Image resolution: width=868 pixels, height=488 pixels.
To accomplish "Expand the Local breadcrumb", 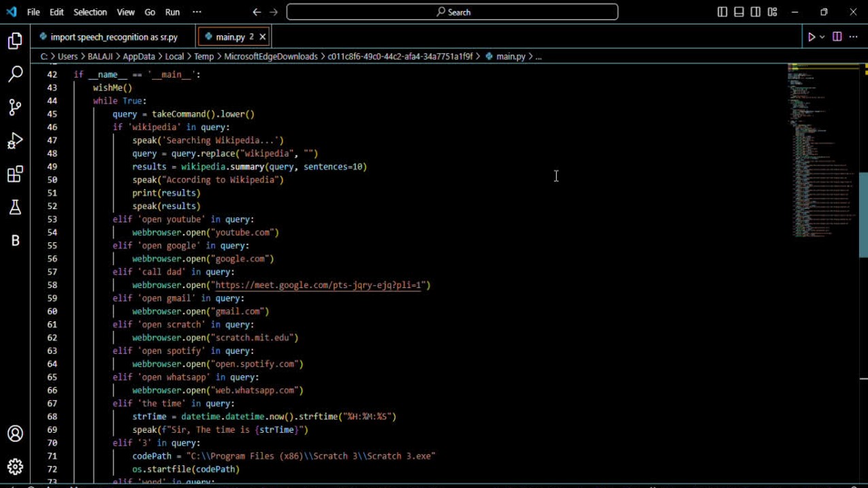I will 174,56.
